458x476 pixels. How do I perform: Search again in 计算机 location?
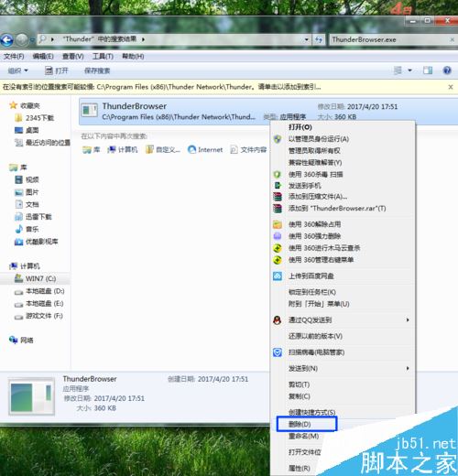click(x=123, y=149)
